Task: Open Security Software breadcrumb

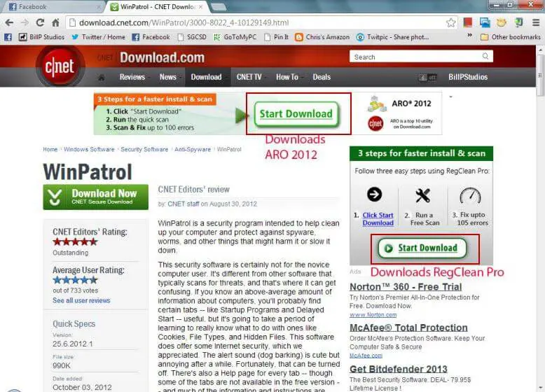Action: pos(144,149)
